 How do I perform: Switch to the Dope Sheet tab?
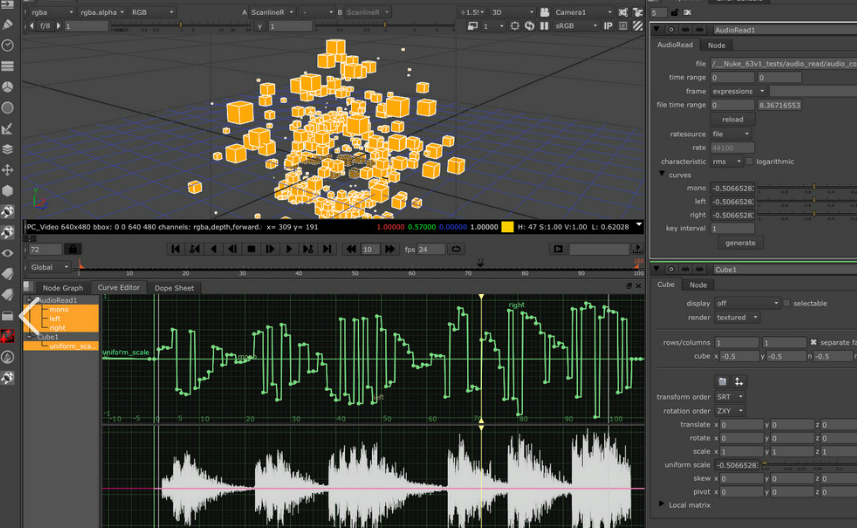tap(174, 288)
